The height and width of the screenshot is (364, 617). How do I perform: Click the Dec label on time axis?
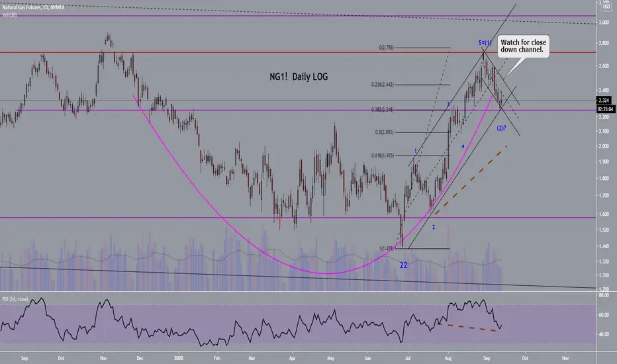click(x=140, y=358)
